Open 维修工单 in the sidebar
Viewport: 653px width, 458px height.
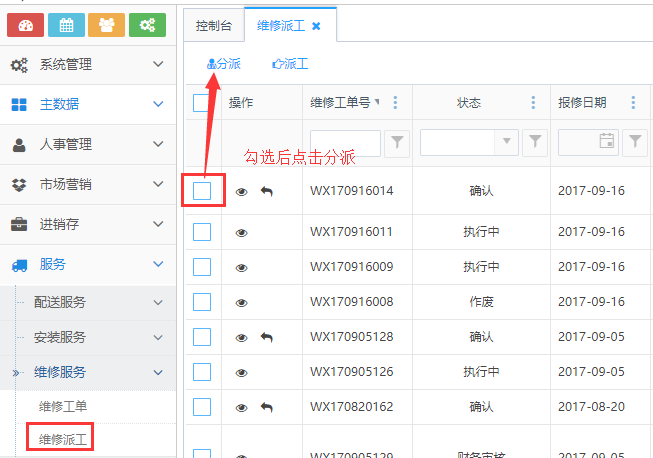coord(63,406)
